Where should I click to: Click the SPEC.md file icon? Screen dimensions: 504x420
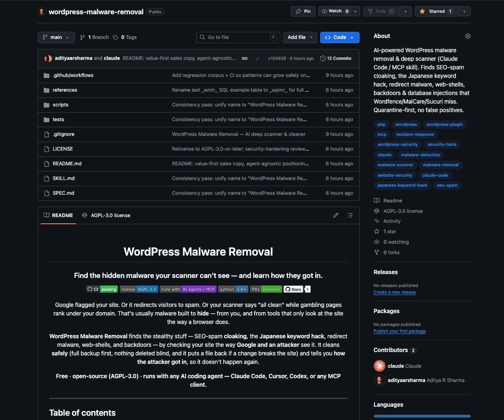(x=47, y=193)
